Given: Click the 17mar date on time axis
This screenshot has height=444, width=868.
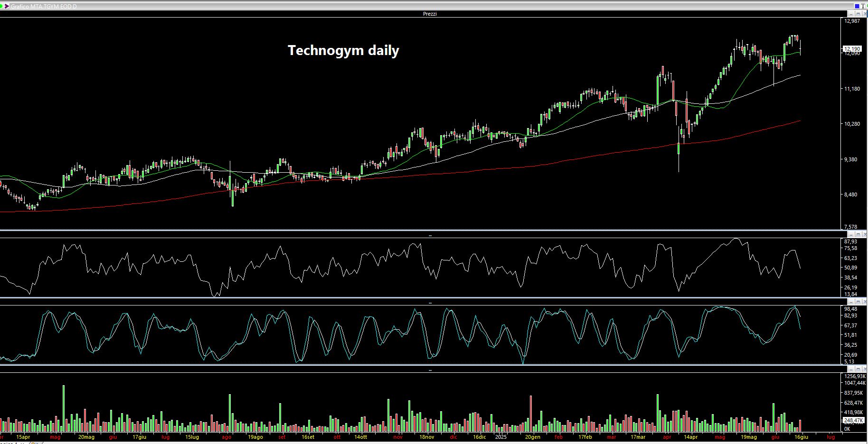Looking at the screenshot, I should (x=638, y=437).
